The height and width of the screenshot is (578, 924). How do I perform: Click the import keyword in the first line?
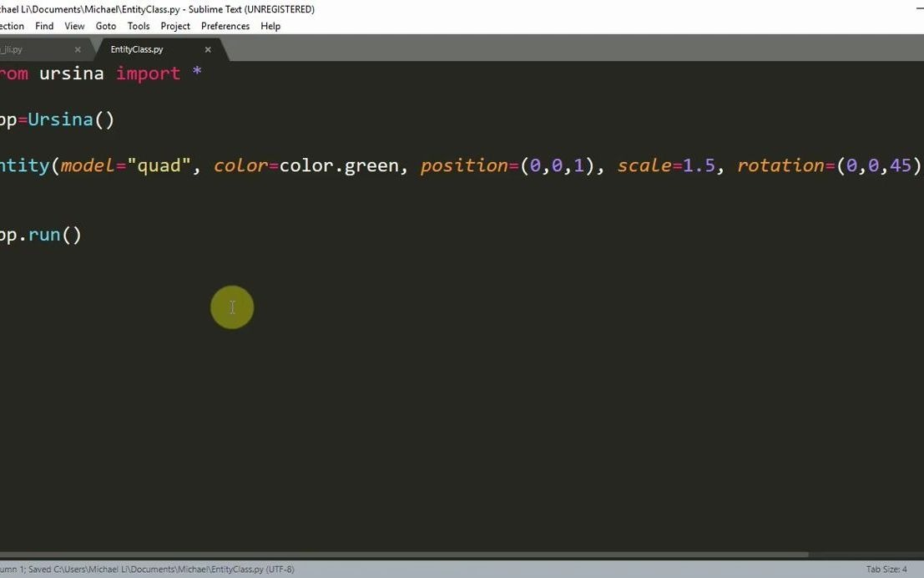click(148, 74)
